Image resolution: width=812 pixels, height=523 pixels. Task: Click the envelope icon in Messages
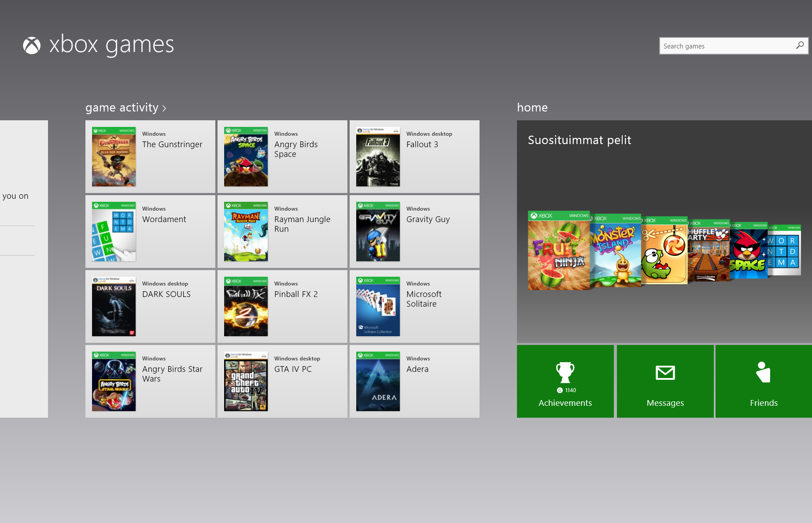point(665,373)
